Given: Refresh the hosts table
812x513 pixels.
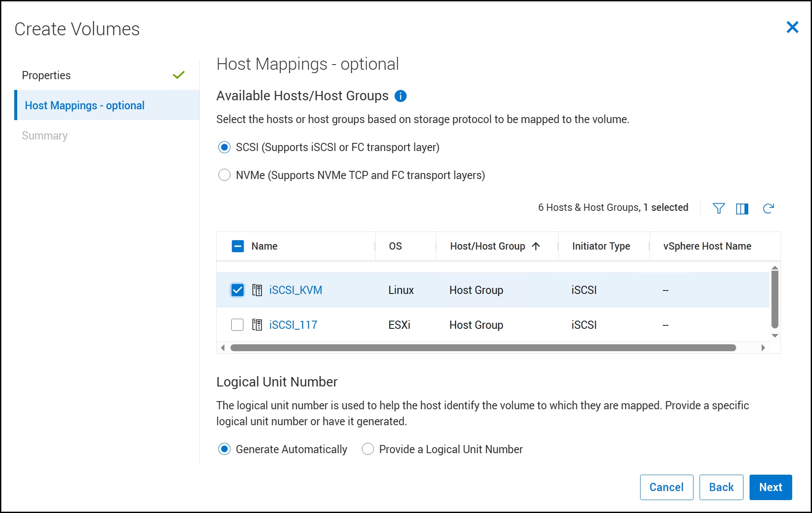Looking at the screenshot, I should [768, 209].
